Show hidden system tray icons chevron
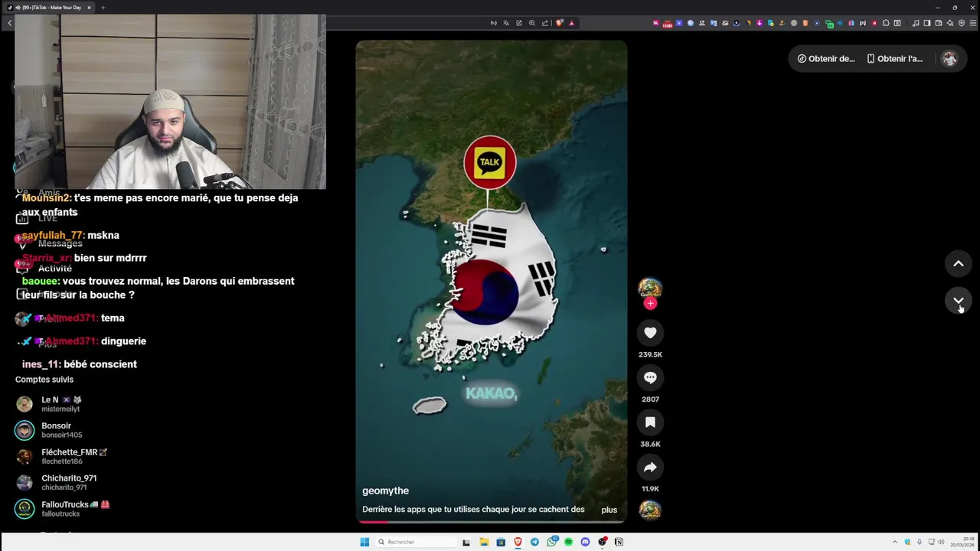Screen dimensions: 980x551 [x=894, y=542]
